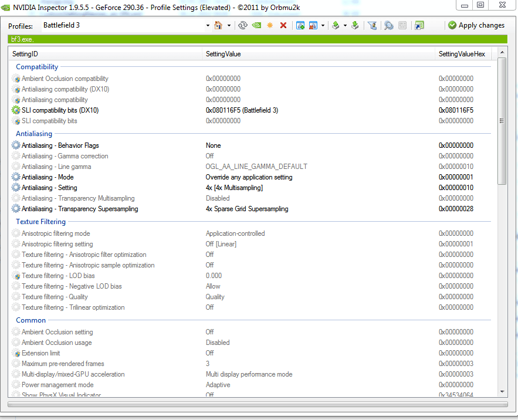Click the Common group header
The width and height of the screenshot is (518, 420).
click(31, 320)
